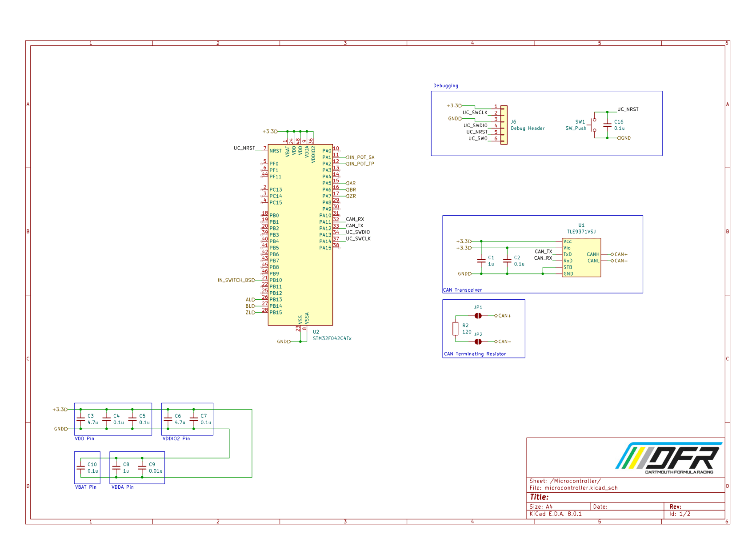Click the J6 Debug Header connector symbol
Screen dimensions: 756x559
[x=504, y=125]
